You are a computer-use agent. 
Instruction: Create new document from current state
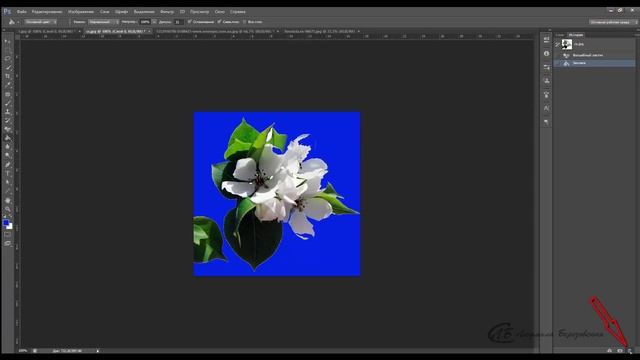click(609, 351)
